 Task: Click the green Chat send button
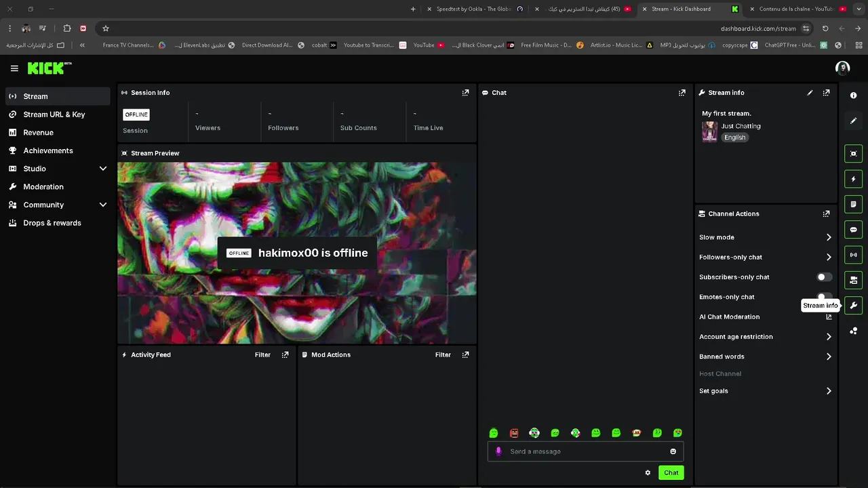pyautogui.click(x=671, y=472)
